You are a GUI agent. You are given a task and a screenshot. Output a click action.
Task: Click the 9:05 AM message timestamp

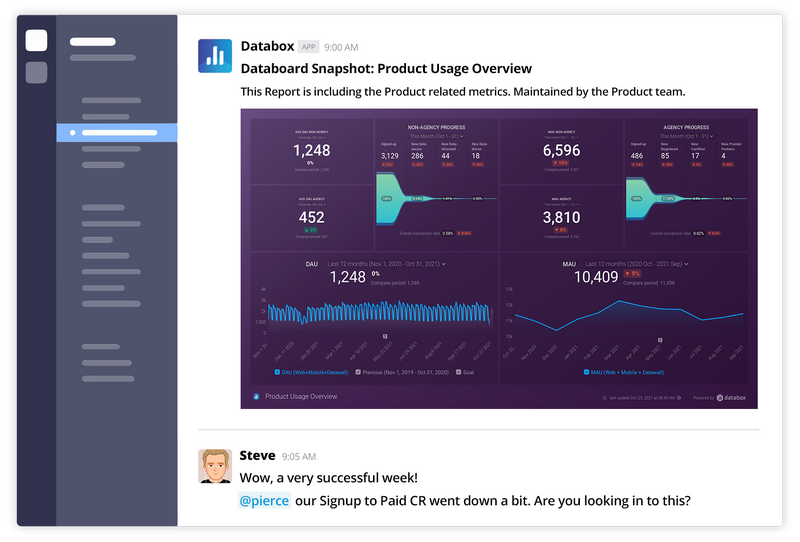(x=299, y=457)
